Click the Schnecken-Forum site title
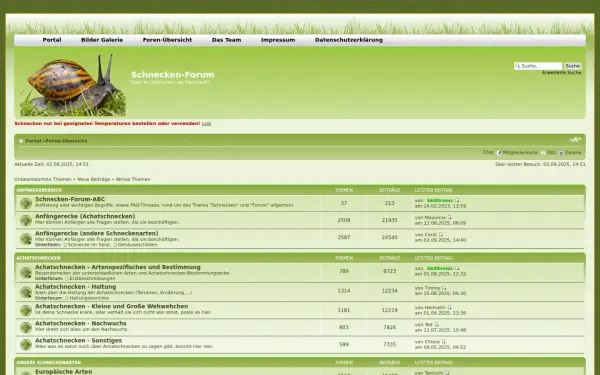Viewport: 600px width, 375px height. (173, 75)
